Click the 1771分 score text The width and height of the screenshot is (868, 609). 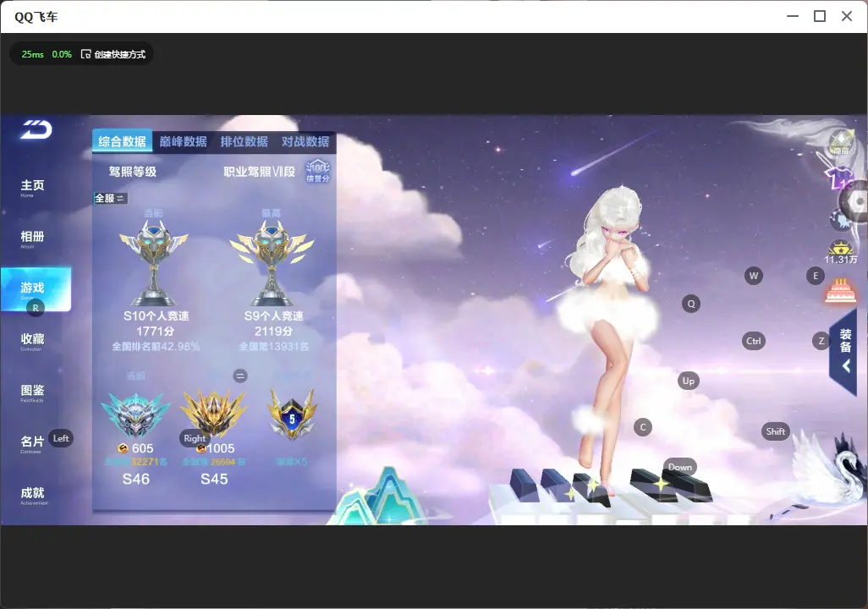coord(155,331)
